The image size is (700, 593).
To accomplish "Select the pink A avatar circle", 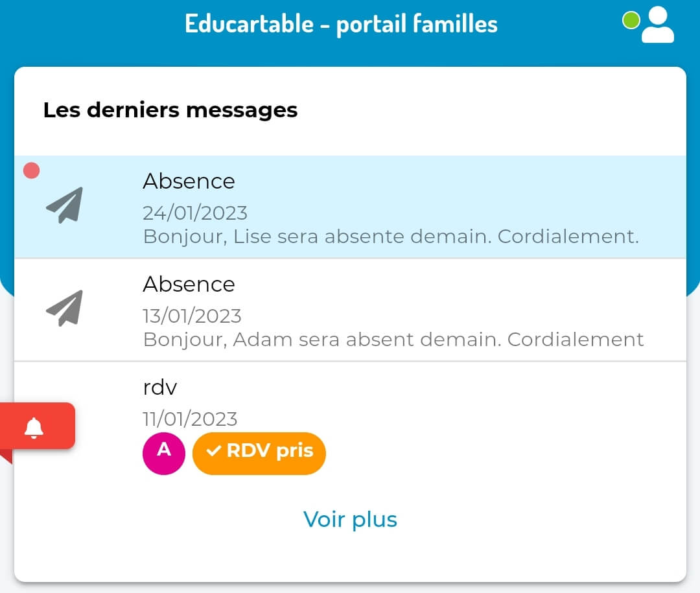I will tap(164, 453).
